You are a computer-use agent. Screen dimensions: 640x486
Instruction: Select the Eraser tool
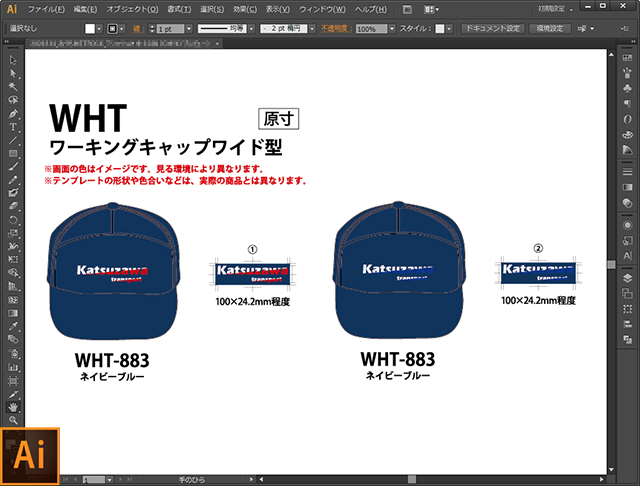[x=13, y=206]
